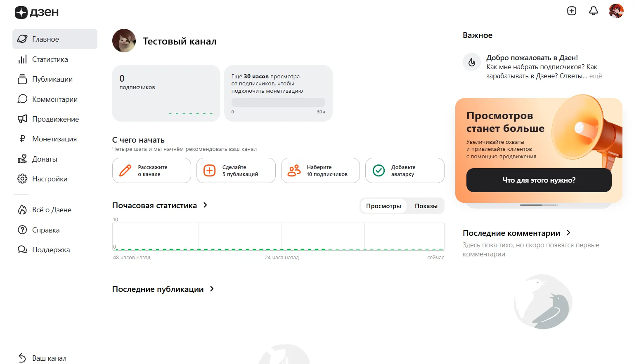Image resolution: width=634 pixels, height=364 pixels.
Task: Click the Тестовый канал channel title
Action: tap(180, 41)
